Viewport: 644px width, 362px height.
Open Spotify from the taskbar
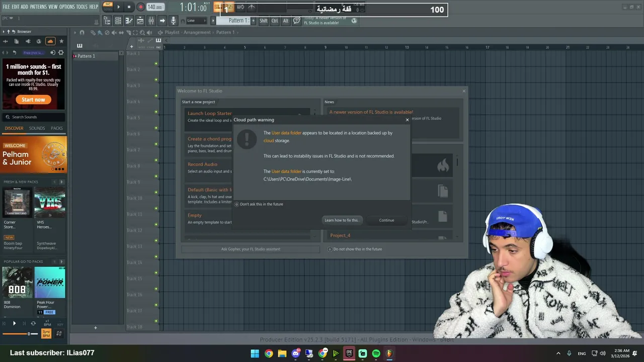pyautogui.click(x=376, y=353)
